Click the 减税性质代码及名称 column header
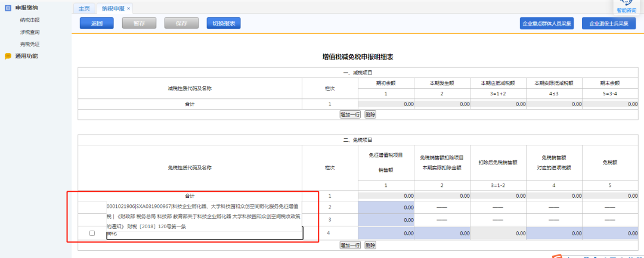Viewport: 644px width, 258px height. [x=190, y=88]
